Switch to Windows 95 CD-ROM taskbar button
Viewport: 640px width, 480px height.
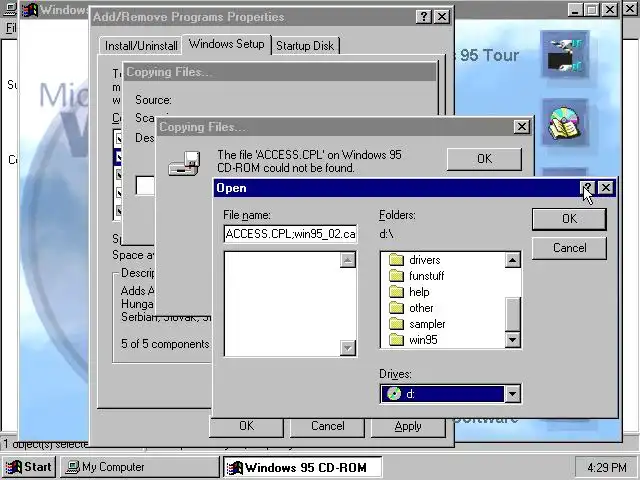click(x=302, y=467)
